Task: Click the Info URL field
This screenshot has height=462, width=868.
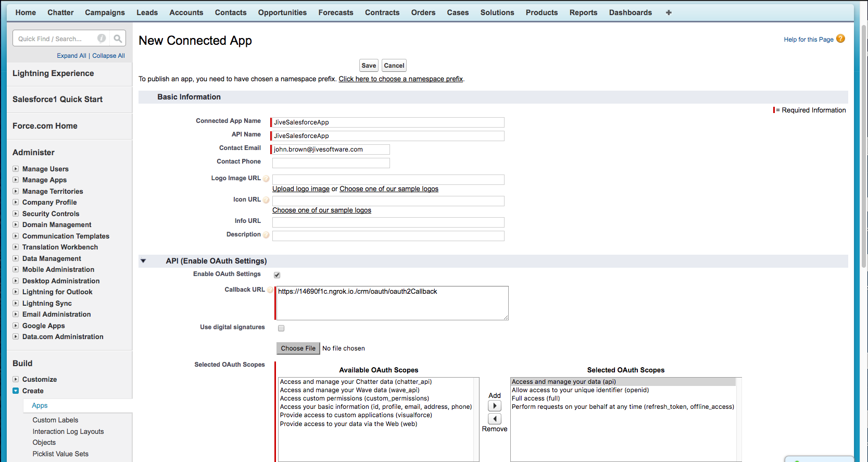Action: tap(388, 222)
